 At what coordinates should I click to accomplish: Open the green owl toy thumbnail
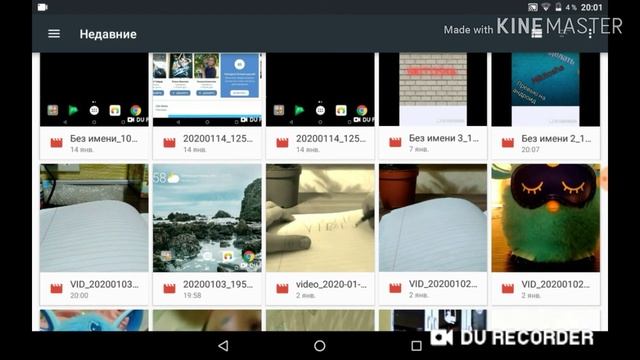[546, 218]
